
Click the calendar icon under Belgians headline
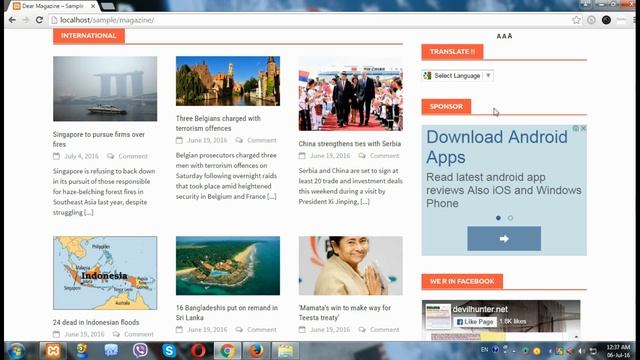[179, 140]
